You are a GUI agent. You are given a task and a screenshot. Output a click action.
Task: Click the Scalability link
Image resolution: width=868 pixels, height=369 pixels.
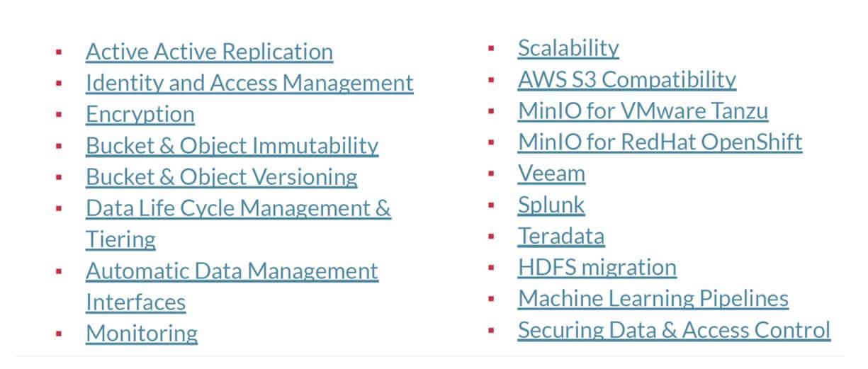[568, 48]
